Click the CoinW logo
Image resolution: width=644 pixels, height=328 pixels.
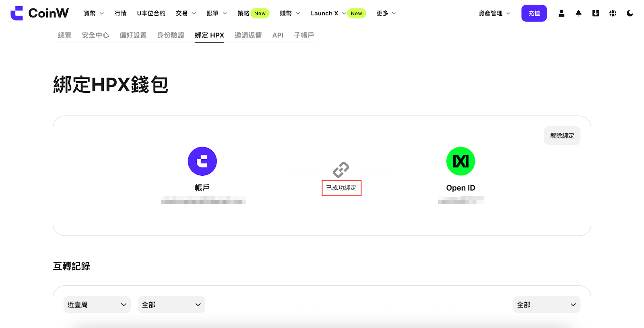39,13
